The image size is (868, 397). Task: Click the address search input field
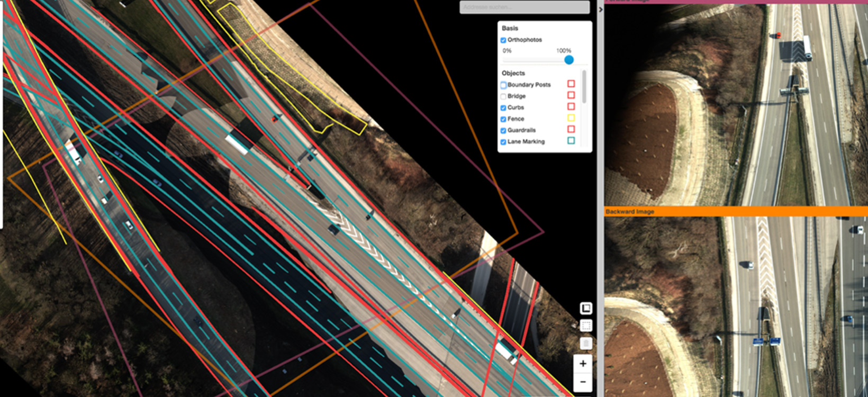524,7
